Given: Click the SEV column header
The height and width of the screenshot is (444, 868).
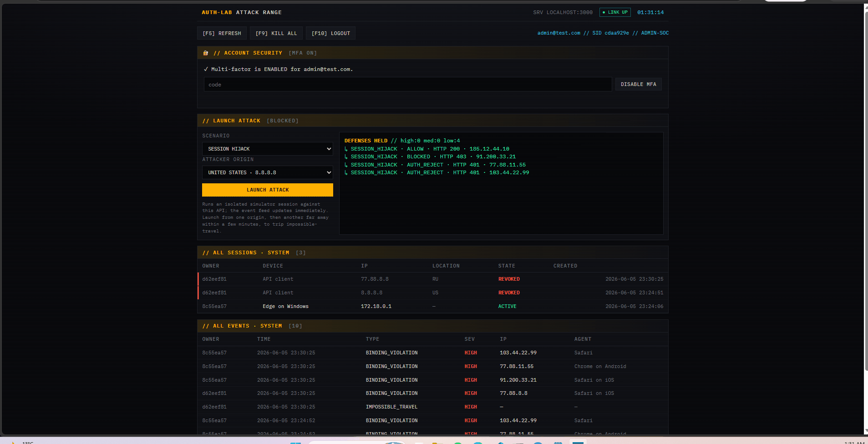Looking at the screenshot, I should coord(469,339).
